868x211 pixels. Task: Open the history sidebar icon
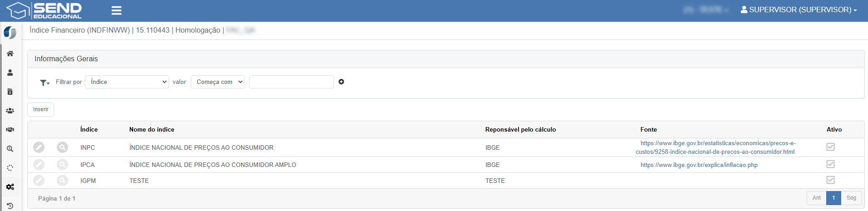pos(10,206)
